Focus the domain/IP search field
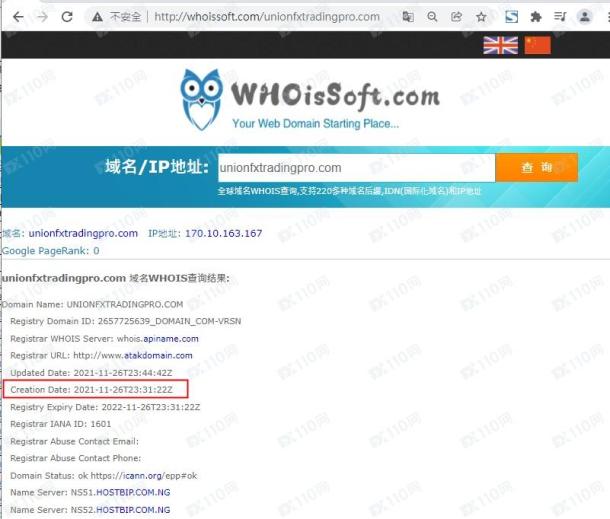610x519 pixels. pos(356,168)
